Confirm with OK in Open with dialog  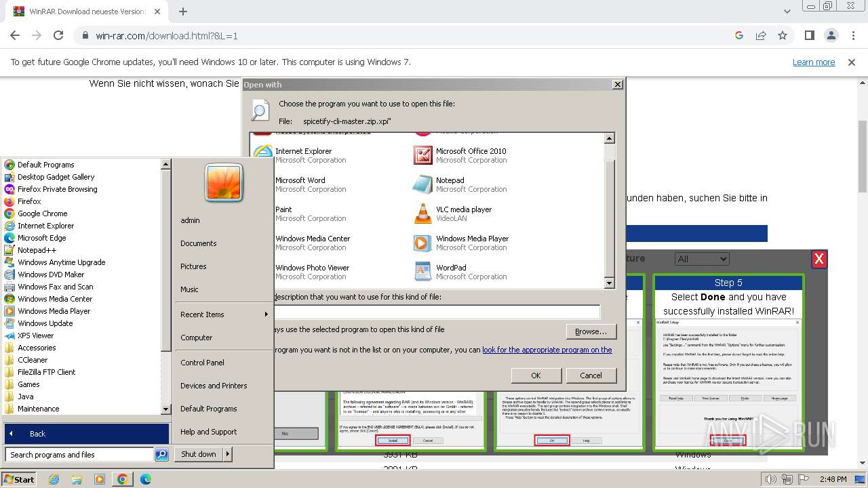pos(536,375)
